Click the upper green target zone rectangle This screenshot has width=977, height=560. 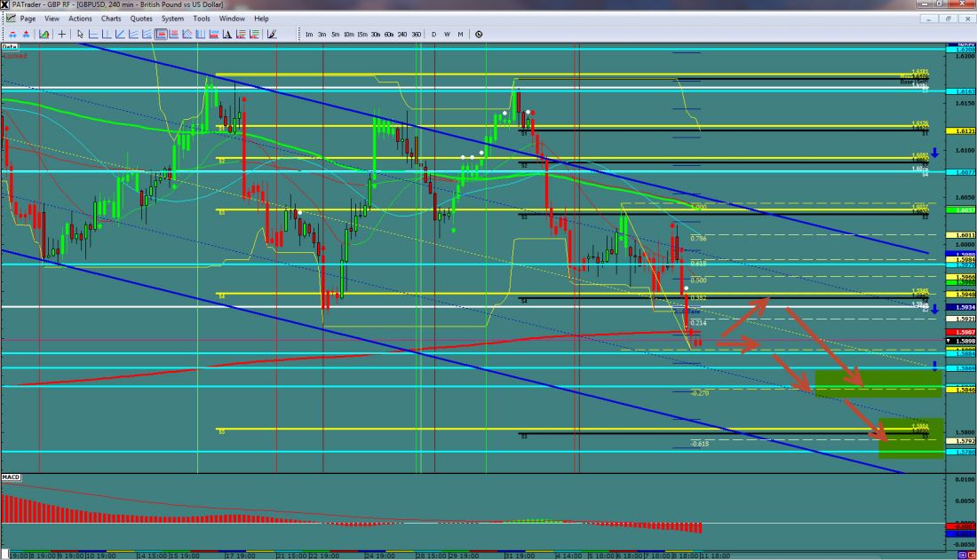coord(878,383)
